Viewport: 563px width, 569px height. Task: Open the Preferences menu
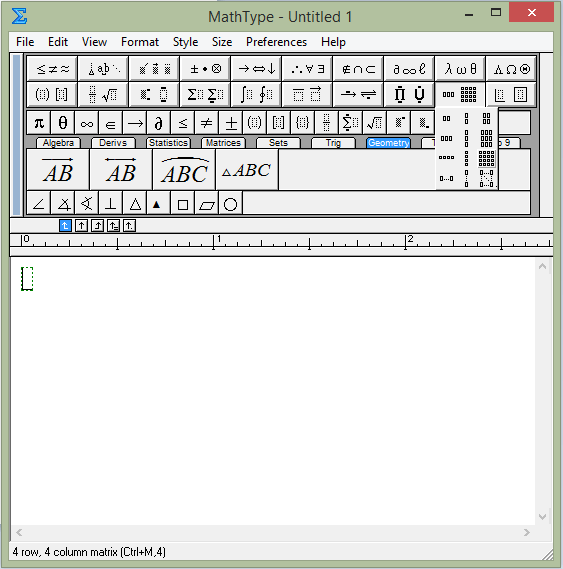pos(276,42)
